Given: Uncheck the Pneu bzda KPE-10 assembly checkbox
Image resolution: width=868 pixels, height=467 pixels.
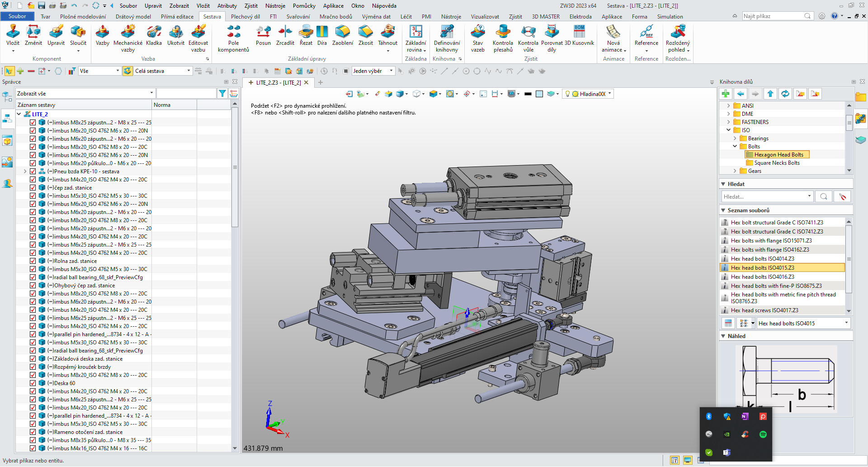Looking at the screenshot, I should tap(33, 171).
